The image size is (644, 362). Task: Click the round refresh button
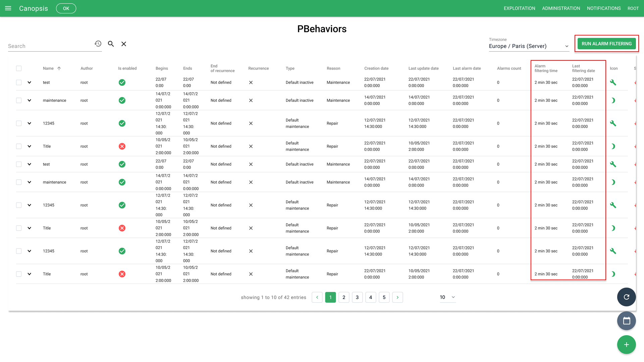[x=626, y=297]
